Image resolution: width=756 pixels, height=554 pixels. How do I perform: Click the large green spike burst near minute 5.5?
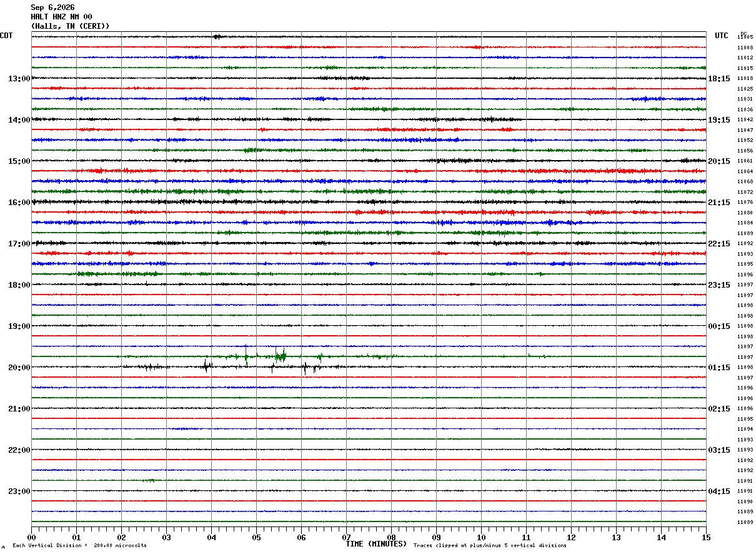point(280,356)
